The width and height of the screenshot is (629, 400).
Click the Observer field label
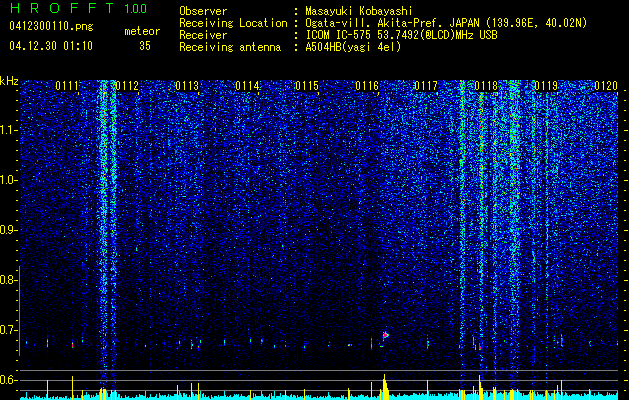(203, 11)
